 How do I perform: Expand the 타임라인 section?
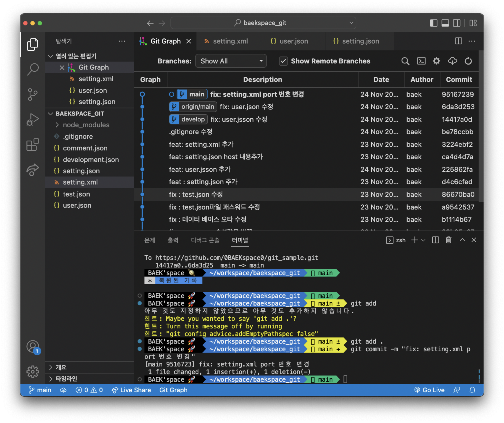66,379
